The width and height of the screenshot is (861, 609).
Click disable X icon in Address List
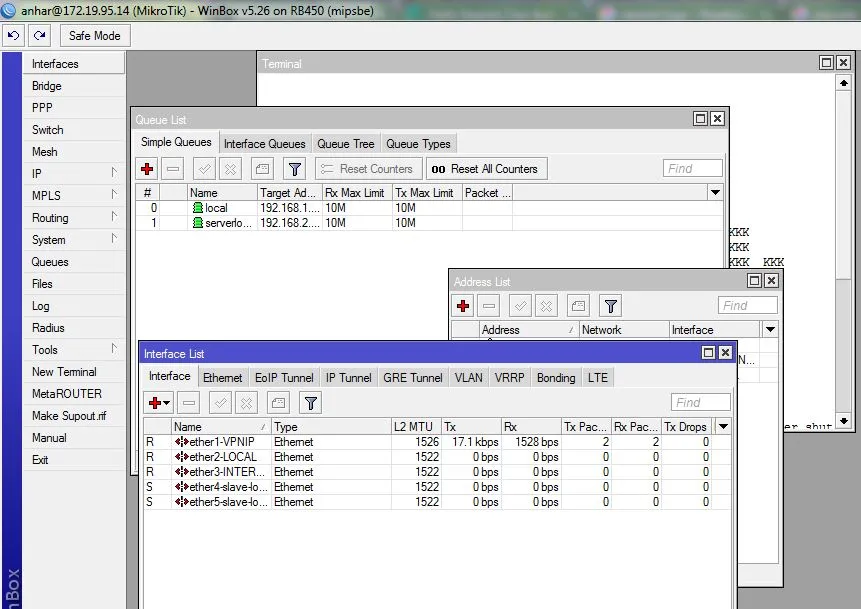click(x=546, y=306)
